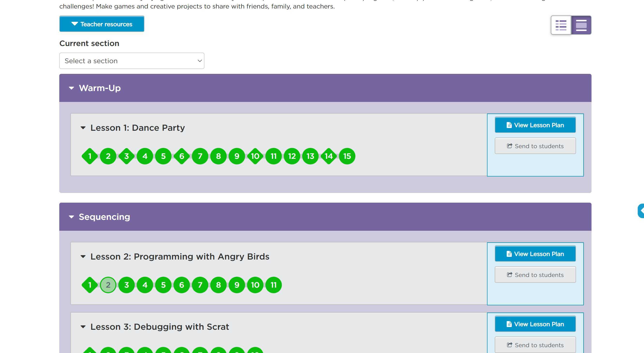Image resolution: width=644 pixels, height=353 pixels.
Task: Open level 15 bubble in Dance Party
Action: coord(347,156)
